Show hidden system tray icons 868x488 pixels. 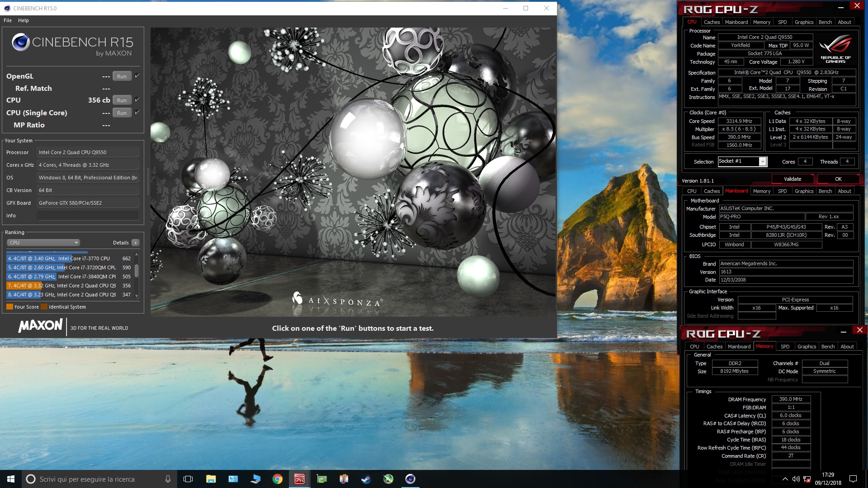(785, 479)
